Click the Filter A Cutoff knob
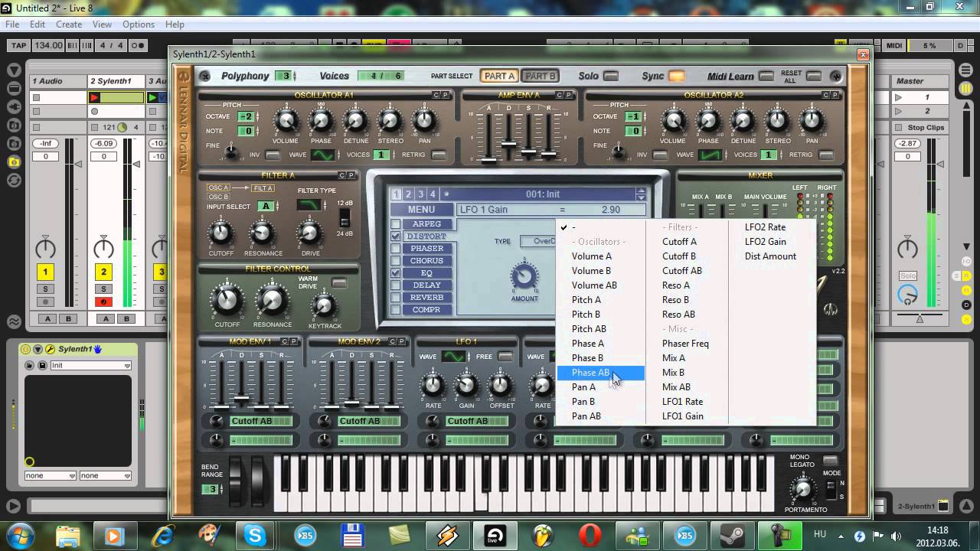 tap(220, 233)
